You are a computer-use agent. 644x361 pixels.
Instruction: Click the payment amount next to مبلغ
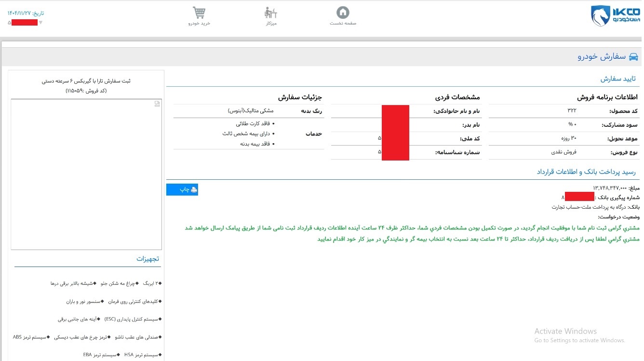pyautogui.click(x=609, y=188)
